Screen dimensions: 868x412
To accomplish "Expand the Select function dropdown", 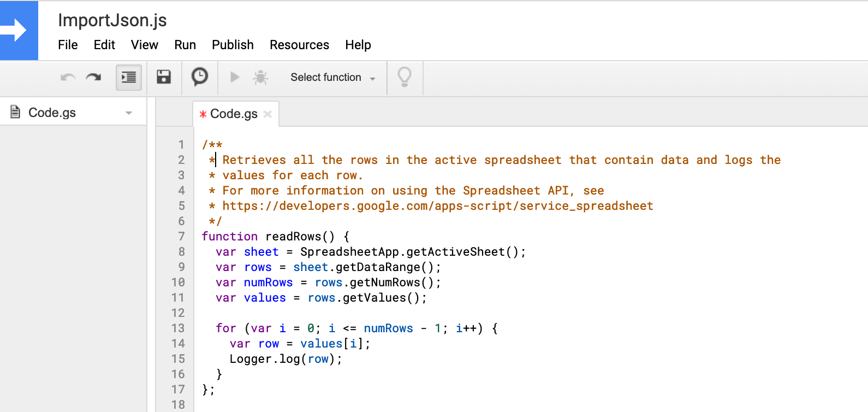I will (332, 78).
